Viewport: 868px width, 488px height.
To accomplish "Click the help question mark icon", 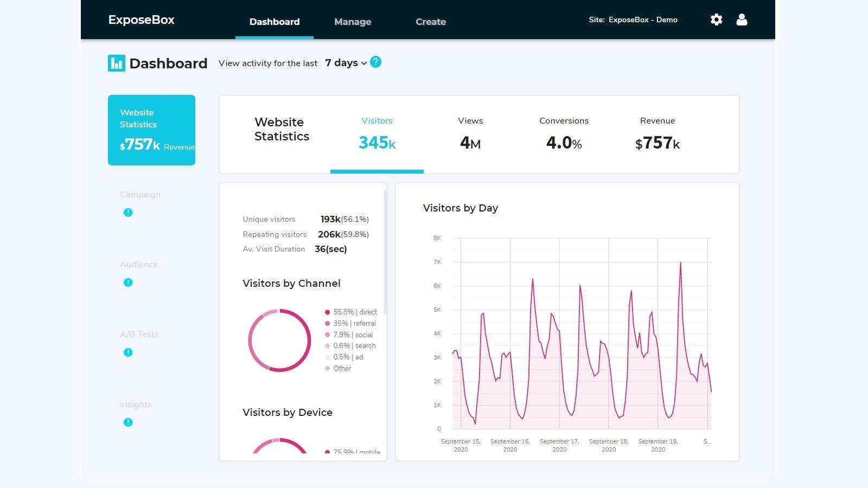I will point(375,62).
